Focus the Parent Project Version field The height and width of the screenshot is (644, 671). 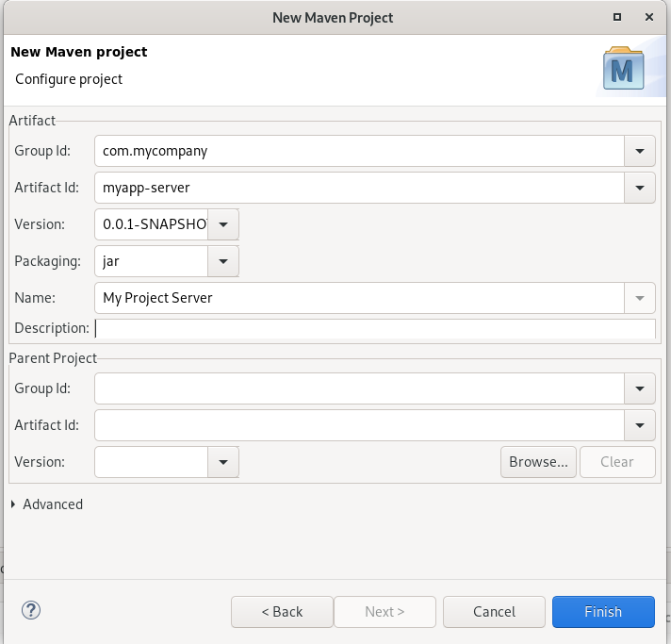[x=151, y=462]
